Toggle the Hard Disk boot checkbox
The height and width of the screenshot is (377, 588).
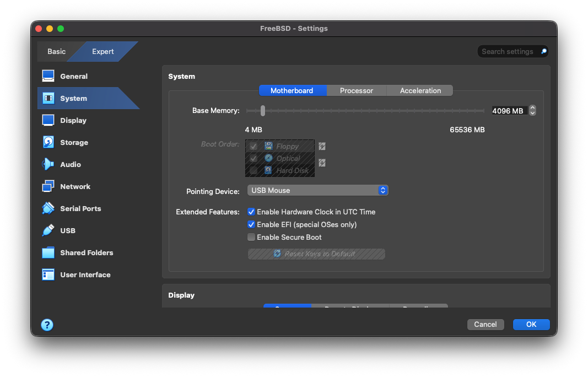tap(253, 170)
